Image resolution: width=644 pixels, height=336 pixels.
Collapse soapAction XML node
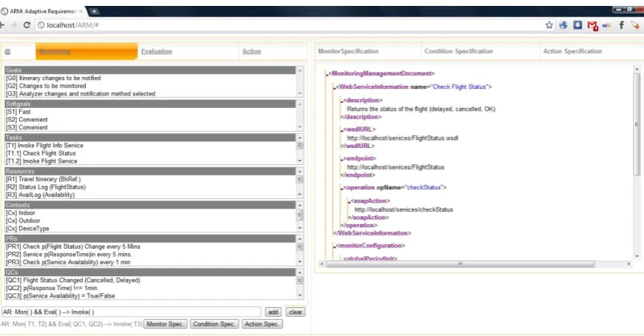click(350, 201)
